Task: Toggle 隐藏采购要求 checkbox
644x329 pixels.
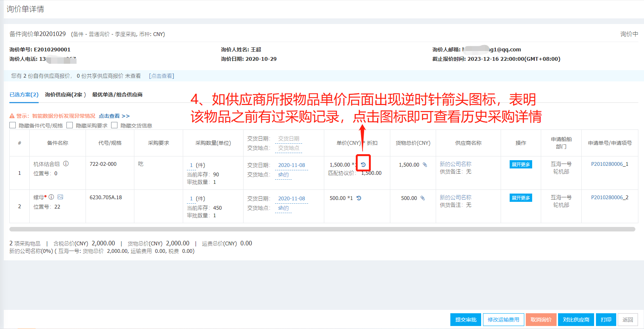Action: pos(70,125)
